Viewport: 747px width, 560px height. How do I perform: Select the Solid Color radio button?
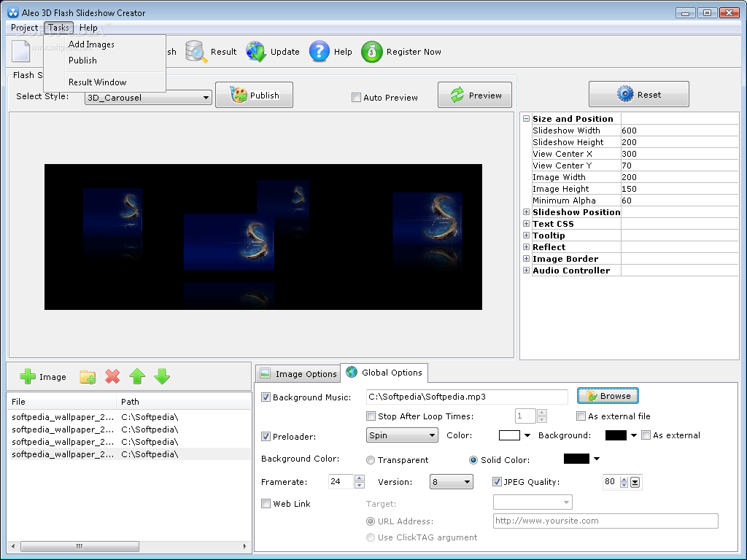(x=473, y=460)
